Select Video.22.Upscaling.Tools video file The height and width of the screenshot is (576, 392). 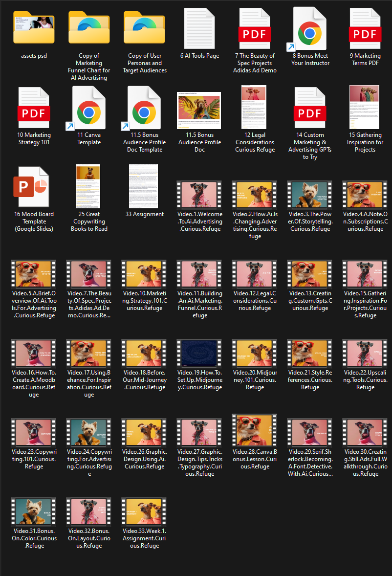[x=365, y=354]
